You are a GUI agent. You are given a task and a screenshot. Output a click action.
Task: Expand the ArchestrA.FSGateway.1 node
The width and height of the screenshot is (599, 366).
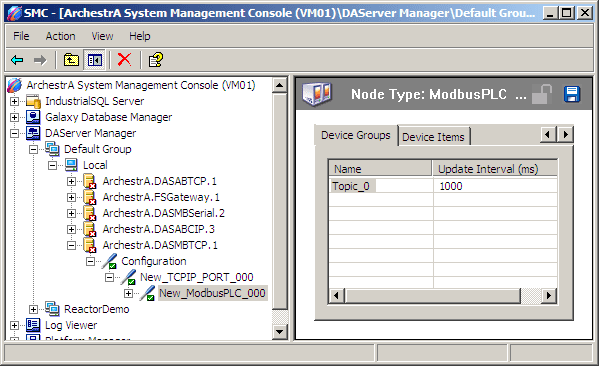pos(71,198)
